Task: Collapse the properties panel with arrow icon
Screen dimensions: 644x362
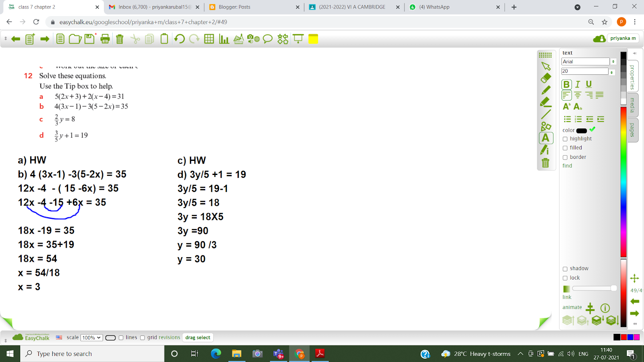Action: point(634,53)
